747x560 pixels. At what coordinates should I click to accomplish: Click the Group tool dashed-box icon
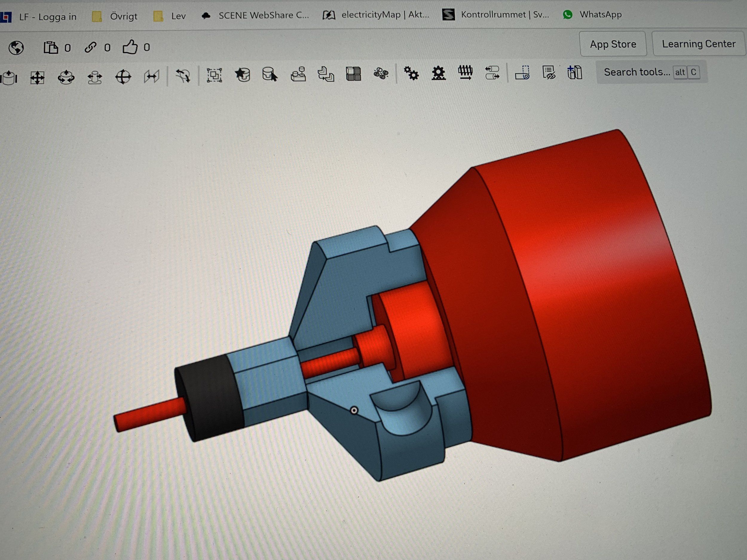point(214,75)
